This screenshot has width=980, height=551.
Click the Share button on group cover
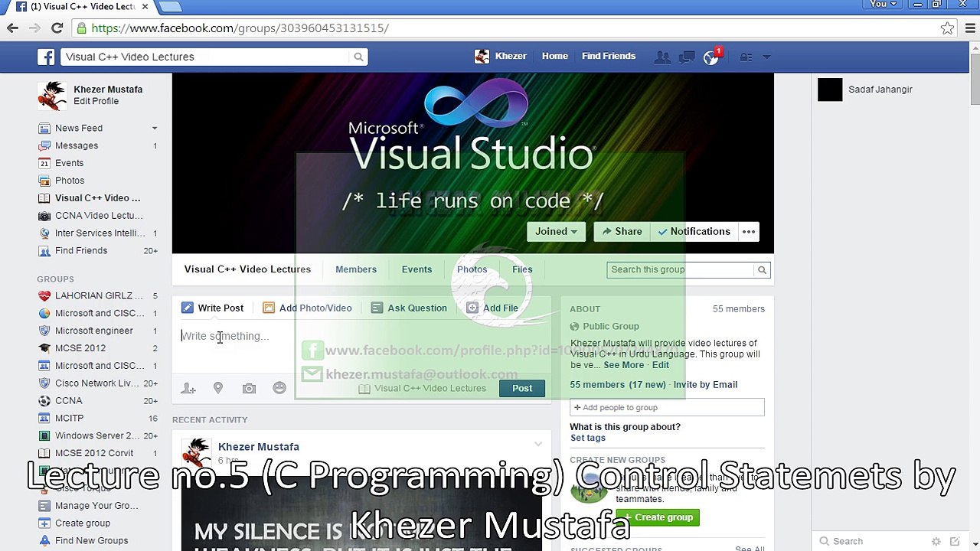[622, 232]
